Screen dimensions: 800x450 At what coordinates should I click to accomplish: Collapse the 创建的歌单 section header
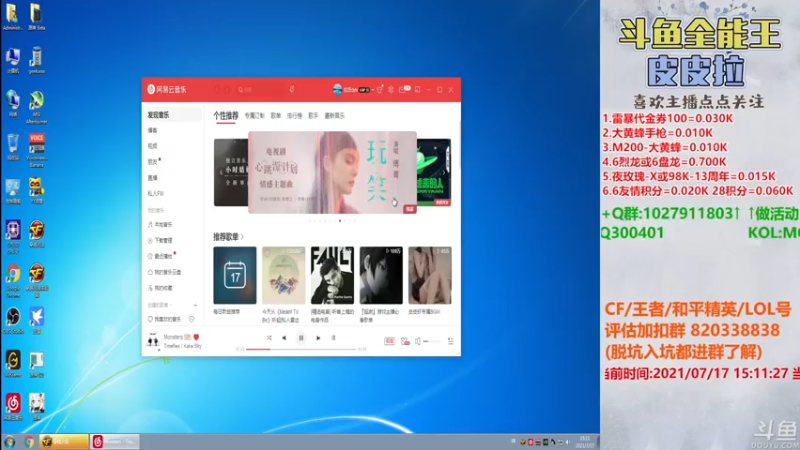160,305
